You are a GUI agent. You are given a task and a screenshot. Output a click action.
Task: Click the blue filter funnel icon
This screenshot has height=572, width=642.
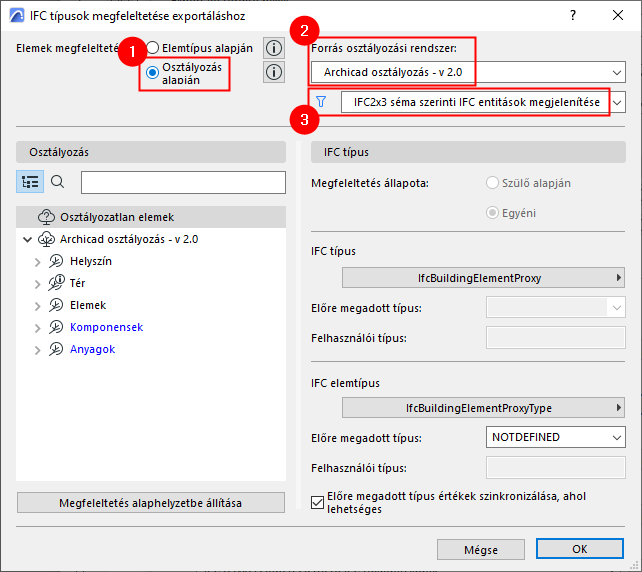321,102
